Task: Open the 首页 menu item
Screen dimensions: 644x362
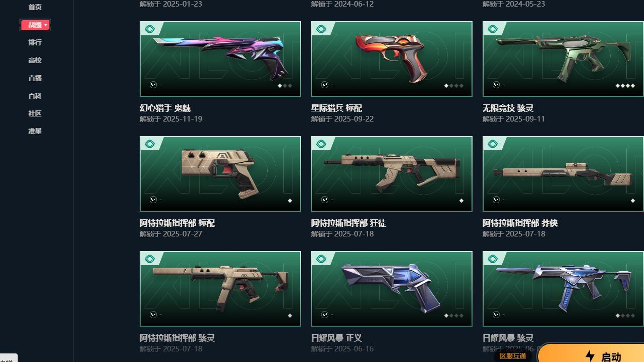Action: click(x=35, y=7)
